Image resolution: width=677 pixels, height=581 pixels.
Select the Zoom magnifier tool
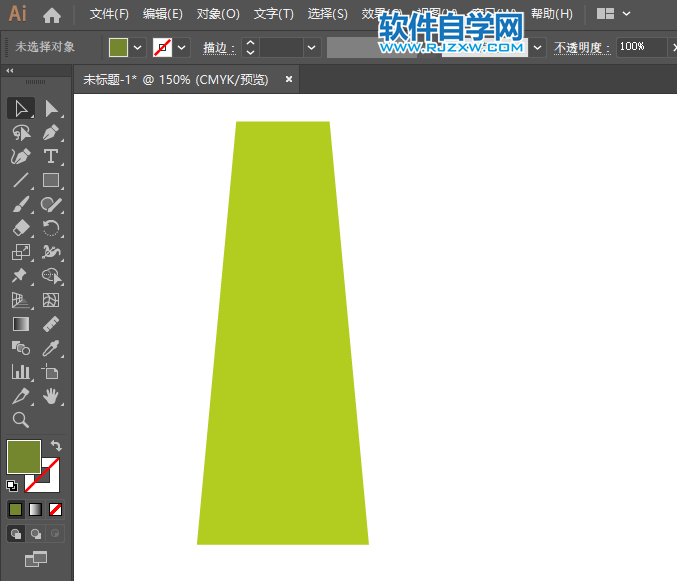point(20,420)
